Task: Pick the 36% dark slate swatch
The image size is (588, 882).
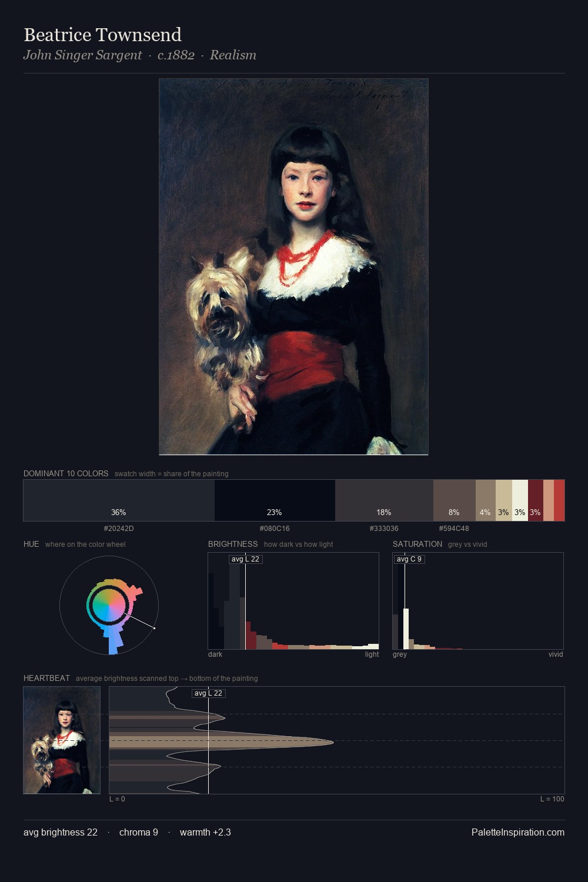Action: pos(119,500)
